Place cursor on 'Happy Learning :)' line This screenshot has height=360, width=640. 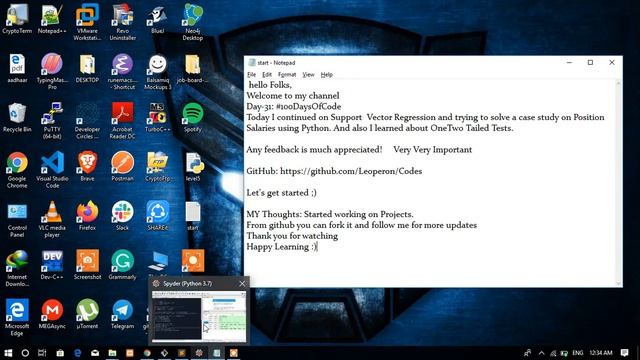[281, 247]
